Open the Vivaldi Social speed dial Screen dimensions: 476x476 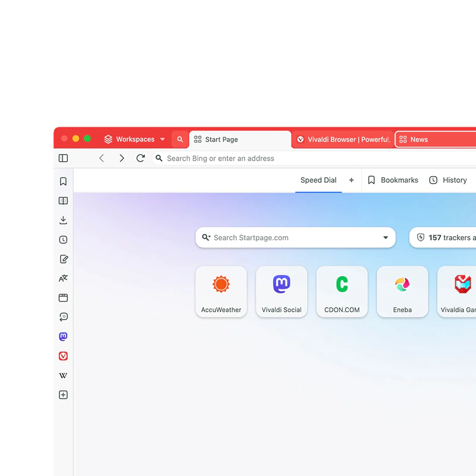tap(281, 292)
